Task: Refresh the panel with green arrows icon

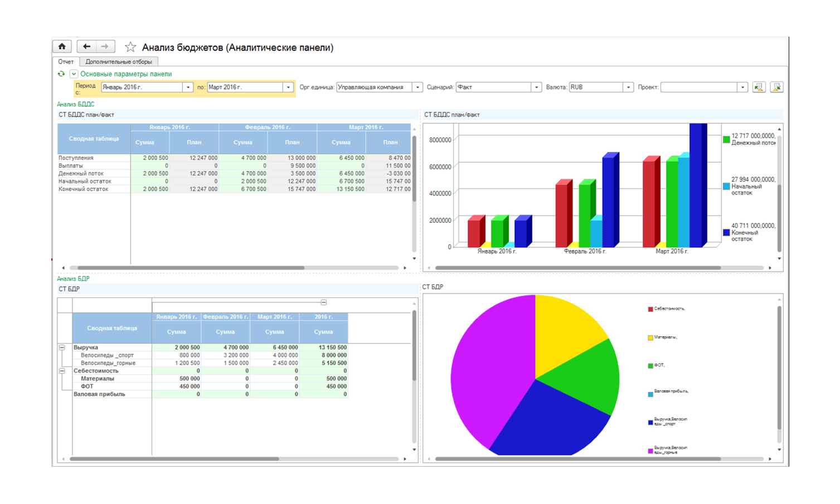Action: pyautogui.click(x=61, y=74)
